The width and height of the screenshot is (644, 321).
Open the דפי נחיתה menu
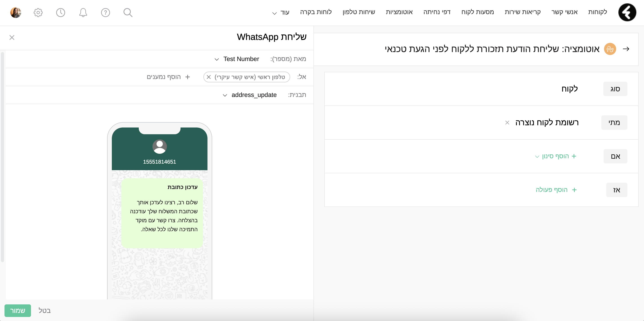[x=437, y=12]
